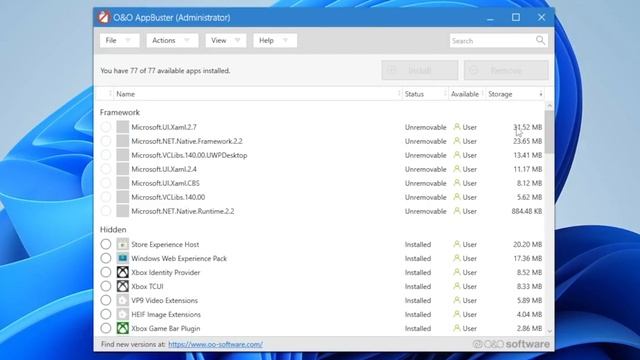640x360 pixels.
Task: Open the File dropdown menu
Action: coord(119,40)
